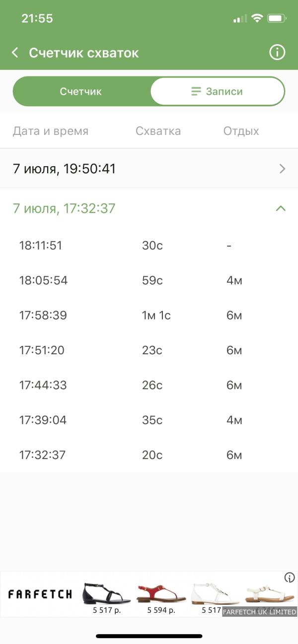Open the Farfetch logo ad
Image resolution: width=298 pixels, height=644 pixels.
pyautogui.click(x=40, y=594)
